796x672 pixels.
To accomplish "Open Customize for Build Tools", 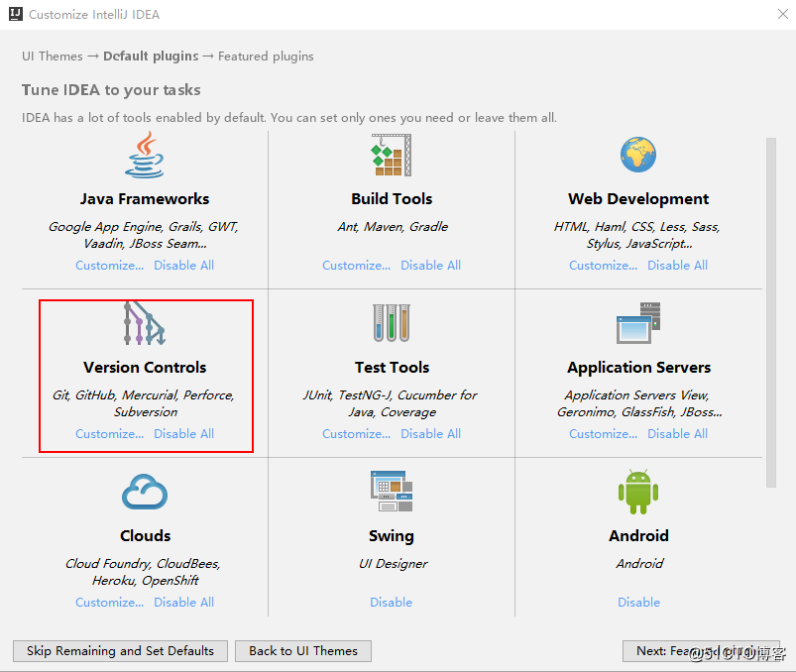I will pos(357,266).
